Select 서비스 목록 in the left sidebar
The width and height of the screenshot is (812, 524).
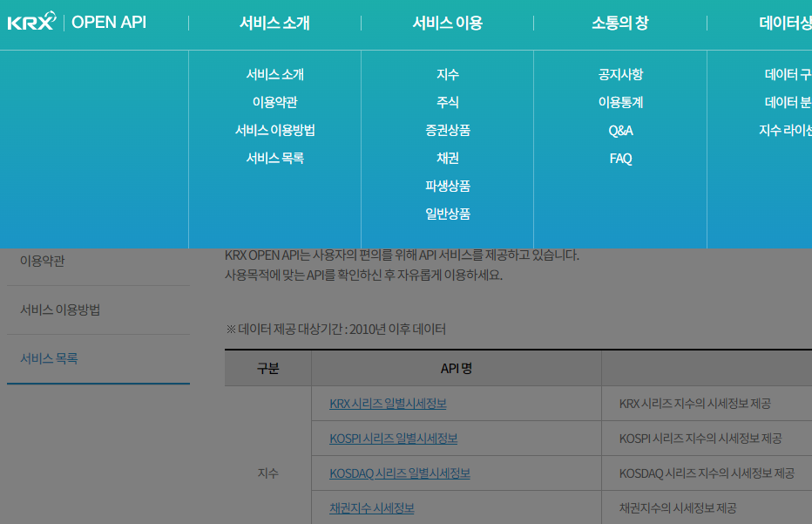(49, 358)
